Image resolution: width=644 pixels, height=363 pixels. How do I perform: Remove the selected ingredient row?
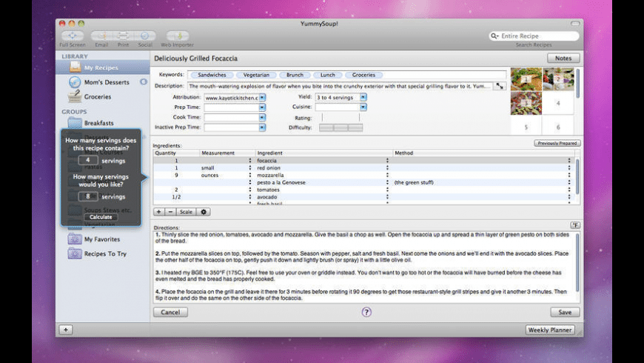[x=170, y=212]
